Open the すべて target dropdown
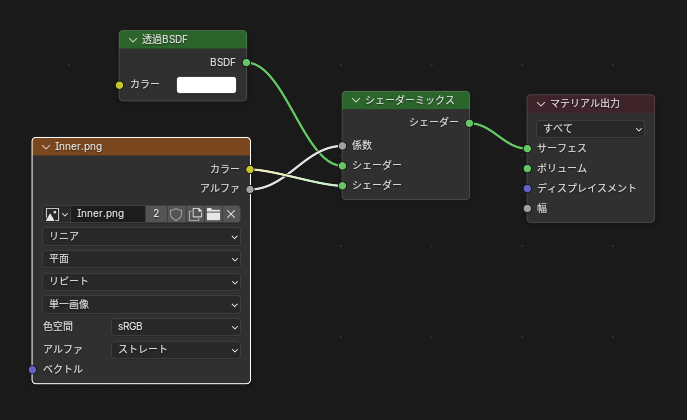 [x=590, y=129]
